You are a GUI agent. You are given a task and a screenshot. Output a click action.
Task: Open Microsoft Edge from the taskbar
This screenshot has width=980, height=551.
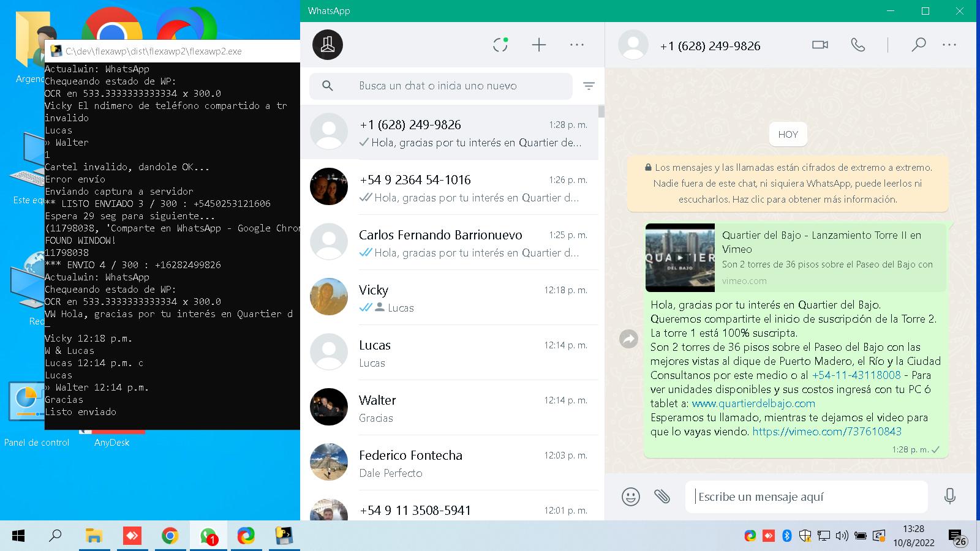[x=246, y=536]
